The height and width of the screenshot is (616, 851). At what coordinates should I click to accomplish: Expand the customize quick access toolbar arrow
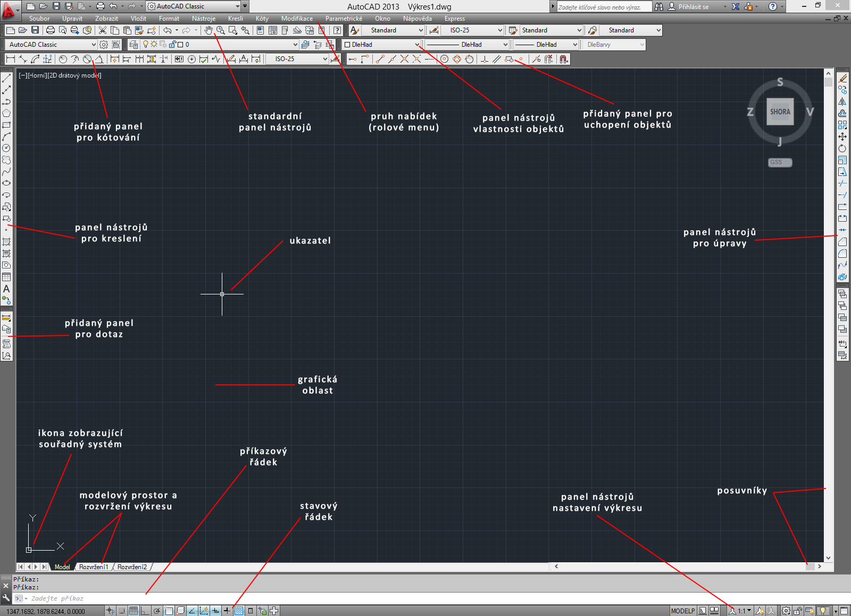(x=245, y=6)
